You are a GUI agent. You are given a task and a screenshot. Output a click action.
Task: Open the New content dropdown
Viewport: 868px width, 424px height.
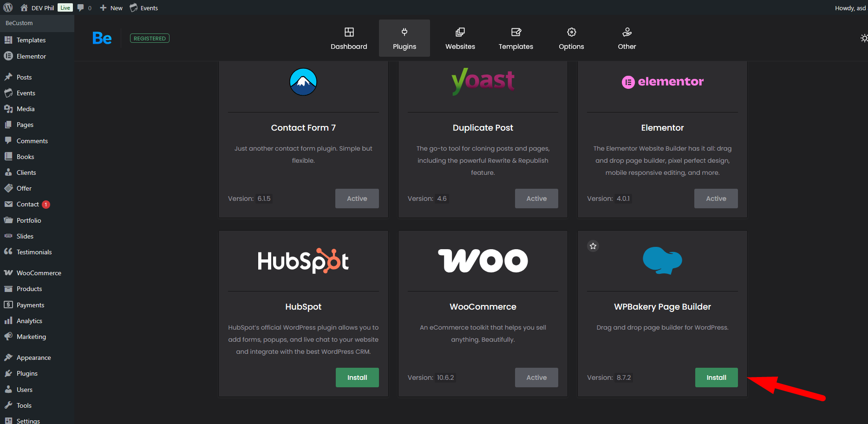pos(111,8)
